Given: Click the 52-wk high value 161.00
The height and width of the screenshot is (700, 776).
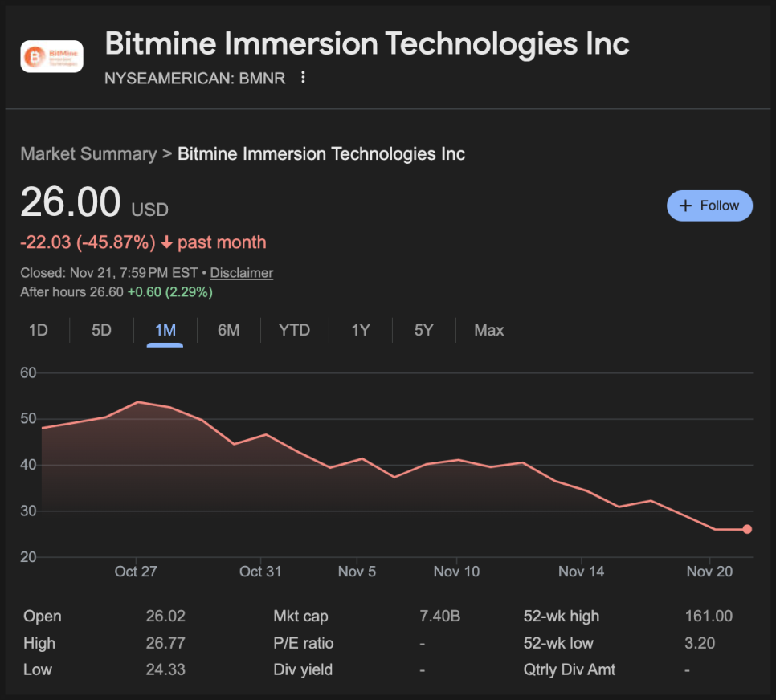Looking at the screenshot, I should (709, 617).
